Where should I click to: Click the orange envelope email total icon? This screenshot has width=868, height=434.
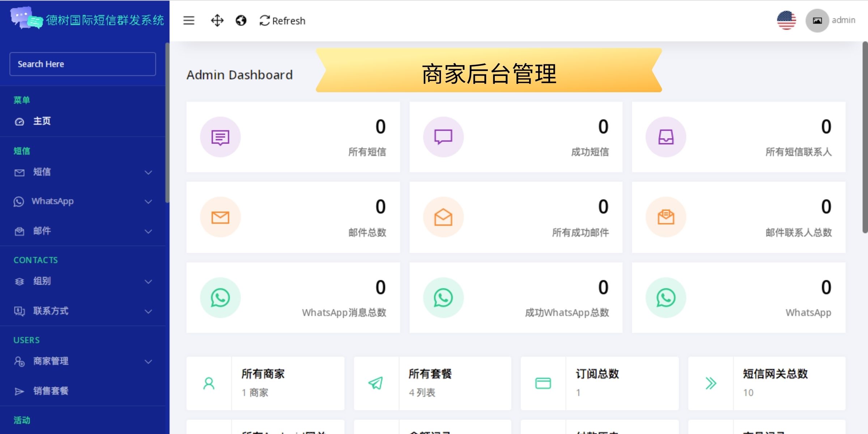(x=220, y=217)
